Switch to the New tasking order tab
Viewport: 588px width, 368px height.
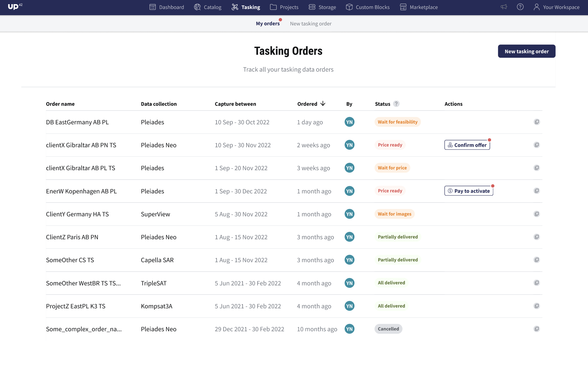[311, 24]
